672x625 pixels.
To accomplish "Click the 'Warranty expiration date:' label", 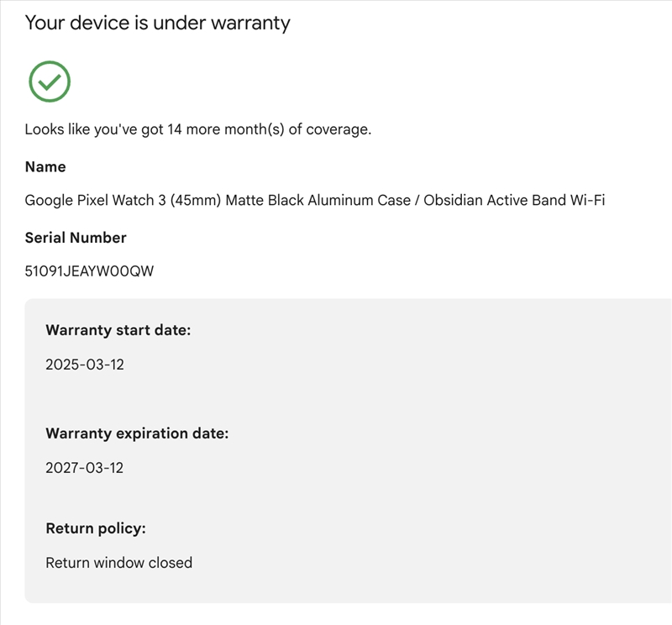I will pyautogui.click(x=137, y=433).
